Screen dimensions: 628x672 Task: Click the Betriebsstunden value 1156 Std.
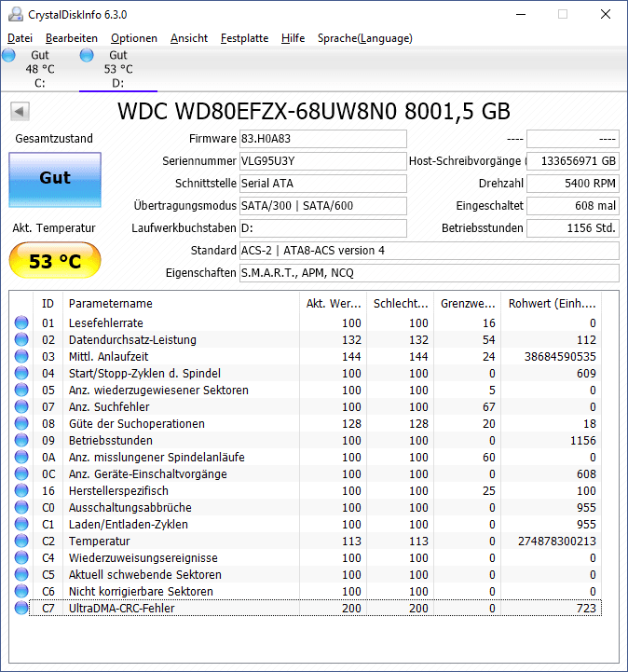coord(573,227)
